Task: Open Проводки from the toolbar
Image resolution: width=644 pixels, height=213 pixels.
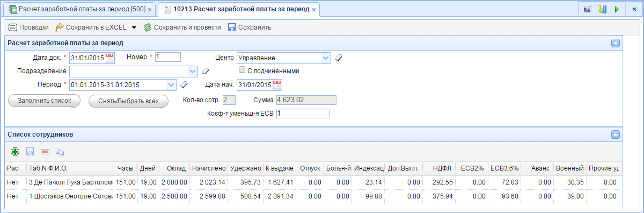Action: [29, 27]
